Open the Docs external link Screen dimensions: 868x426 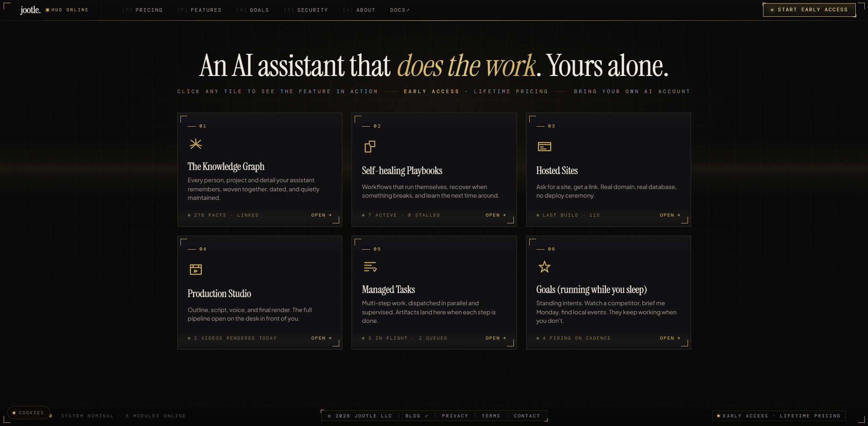click(x=400, y=10)
